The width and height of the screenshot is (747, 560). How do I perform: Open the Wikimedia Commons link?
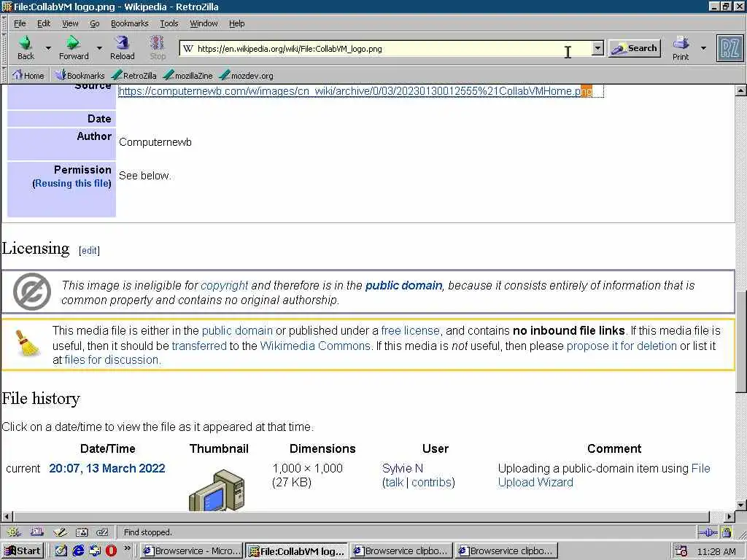(315, 346)
